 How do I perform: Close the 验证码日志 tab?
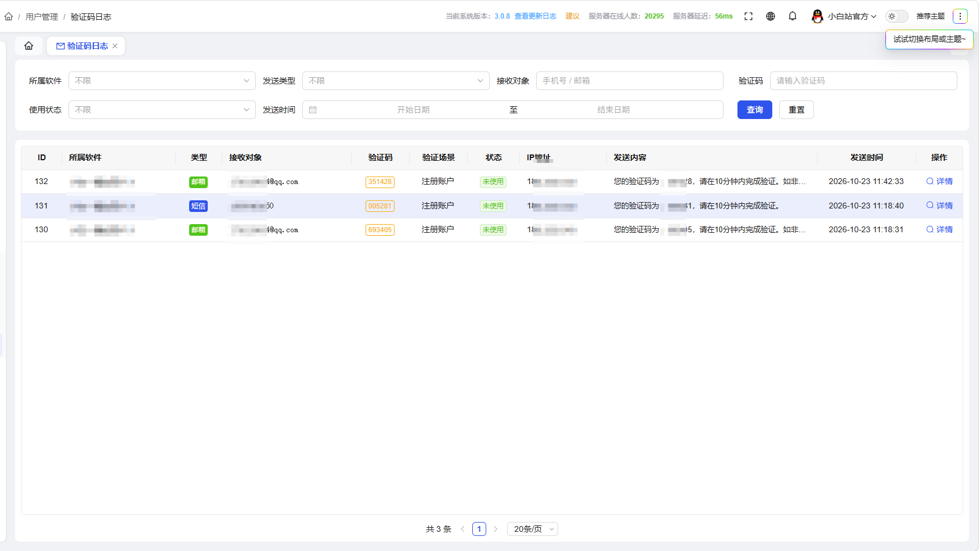tap(115, 46)
